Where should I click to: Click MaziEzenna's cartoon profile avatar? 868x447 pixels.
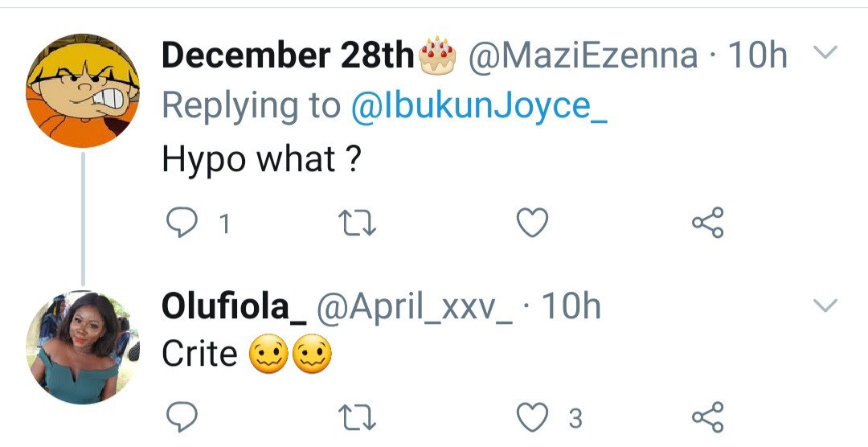[83, 91]
